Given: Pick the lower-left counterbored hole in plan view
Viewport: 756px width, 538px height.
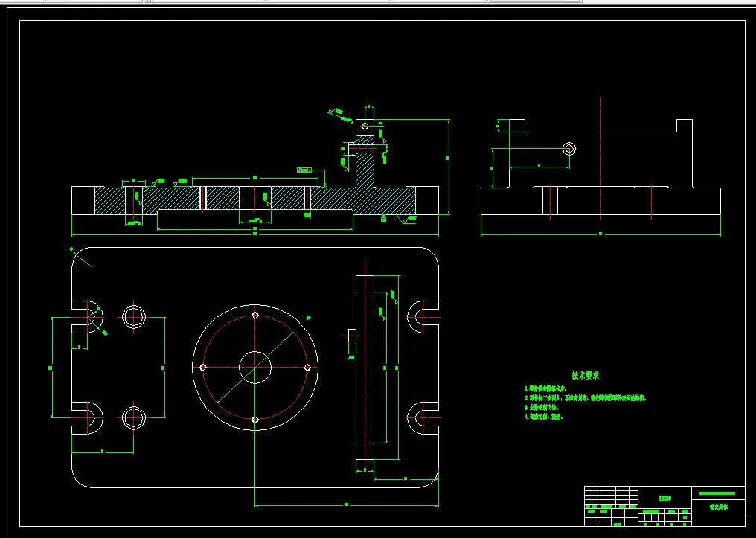Looking at the screenshot, I should (x=133, y=417).
